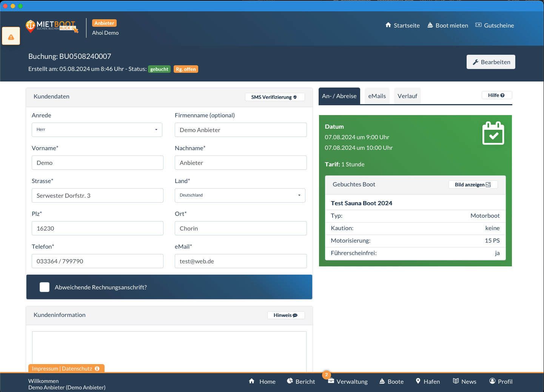Viewport: 544px width, 392px height.
Task: Click Bild anzeigen for the booked boat
Action: click(473, 184)
